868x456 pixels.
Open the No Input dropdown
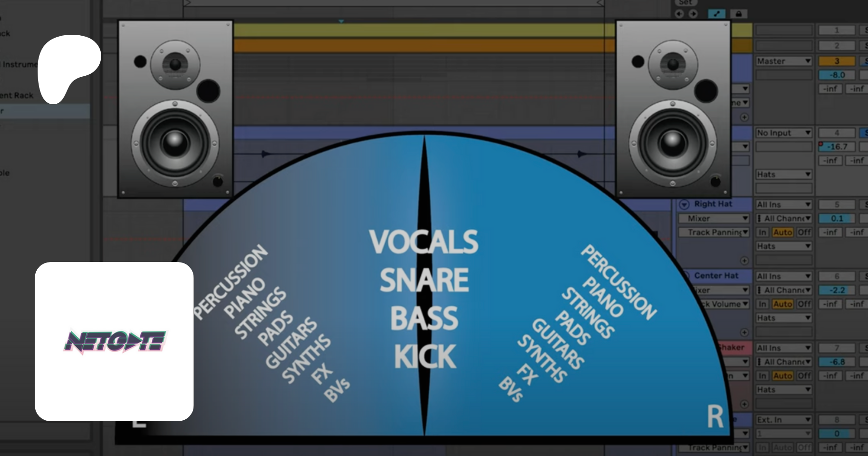point(784,133)
